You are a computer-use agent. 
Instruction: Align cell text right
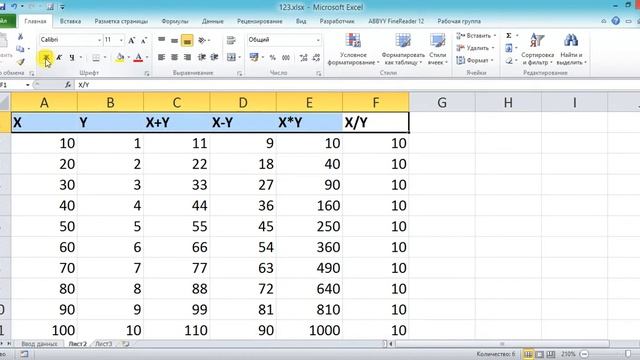pyautogui.click(x=187, y=58)
